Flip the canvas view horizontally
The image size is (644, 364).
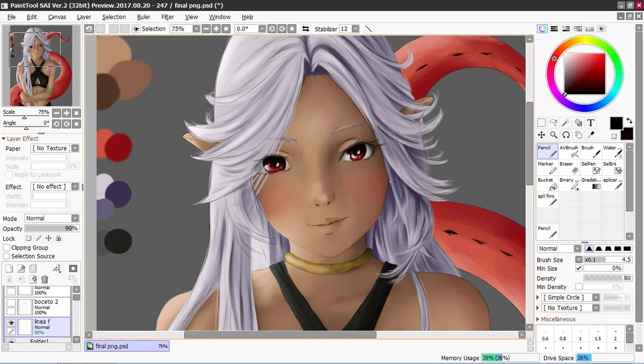[x=305, y=29]
